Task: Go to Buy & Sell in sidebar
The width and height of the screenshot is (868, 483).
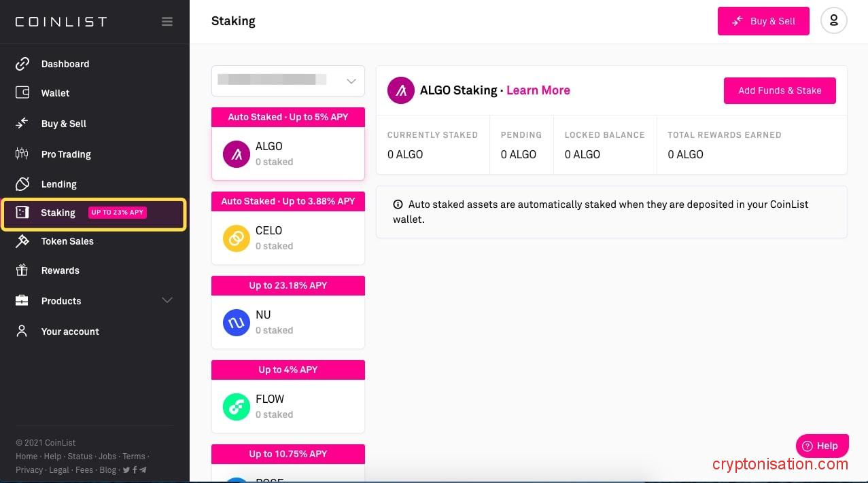Action: (x=63, y=124)
